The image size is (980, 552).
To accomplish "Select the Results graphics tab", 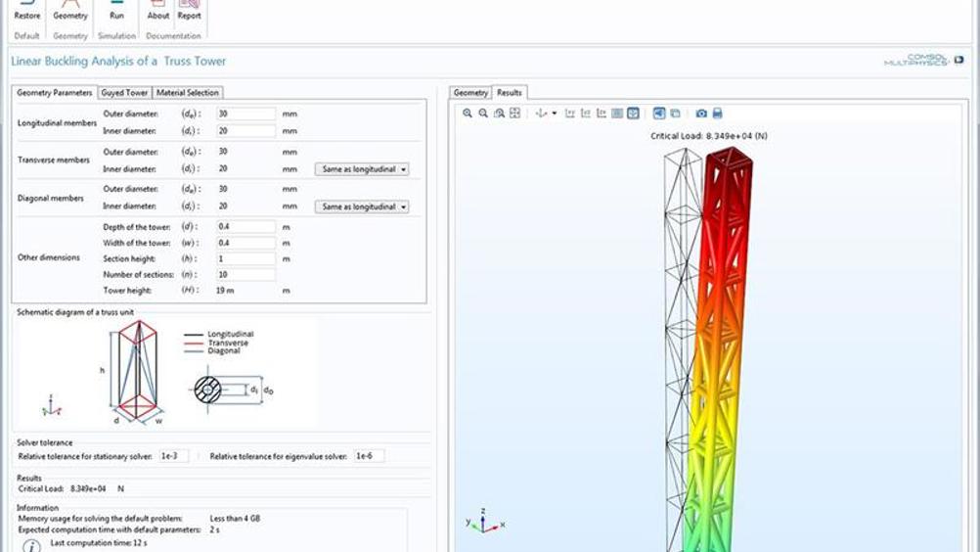I will pyautogui.click(x=510, y=93).
